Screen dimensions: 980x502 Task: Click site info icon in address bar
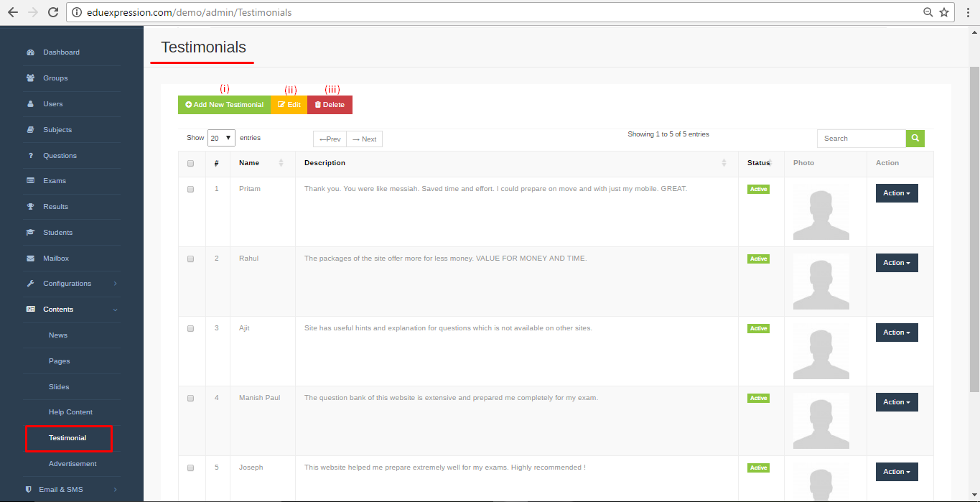click(77, 12)
